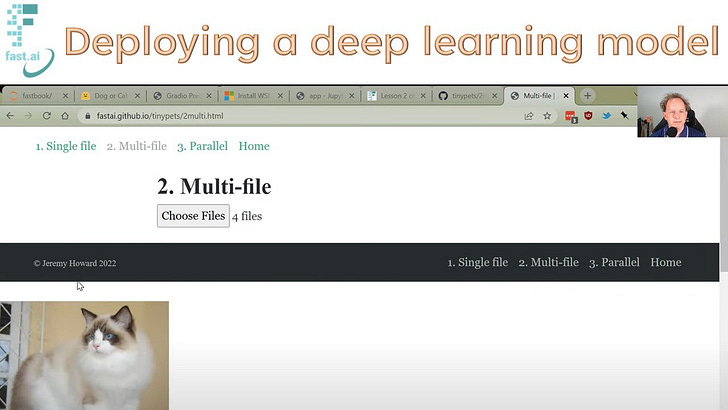Close the active Multi-file tab
The height and width of the screenshot is (410, 728).
pos(566,96)
